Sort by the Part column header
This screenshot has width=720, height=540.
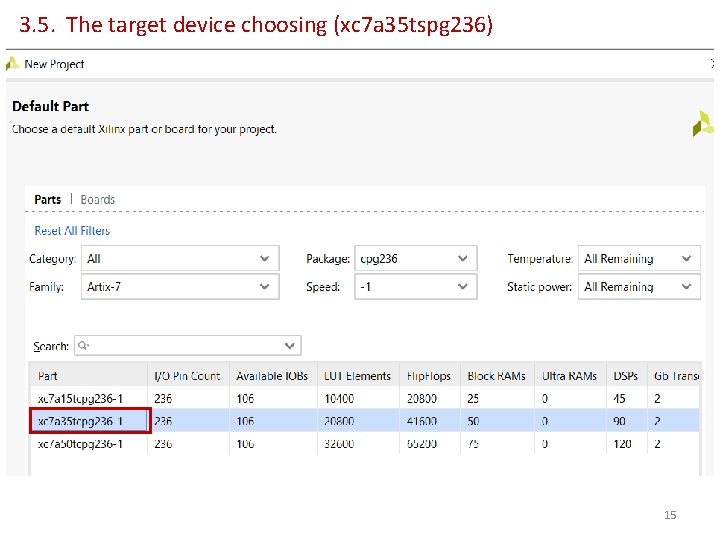(x=89, y=376)
